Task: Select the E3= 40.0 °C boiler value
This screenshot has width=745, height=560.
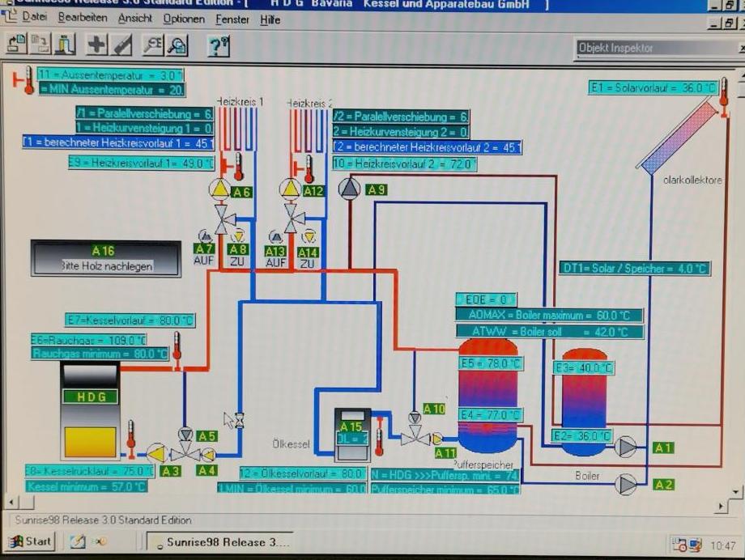Action: pos(584,367)
